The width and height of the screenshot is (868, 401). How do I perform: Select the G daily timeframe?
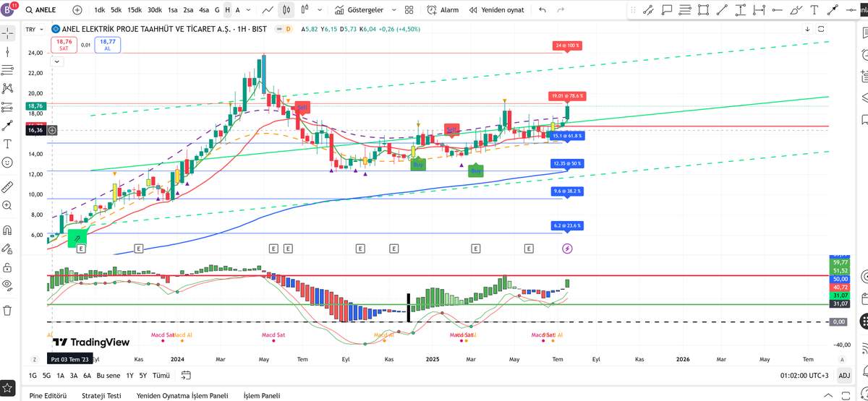217,10
